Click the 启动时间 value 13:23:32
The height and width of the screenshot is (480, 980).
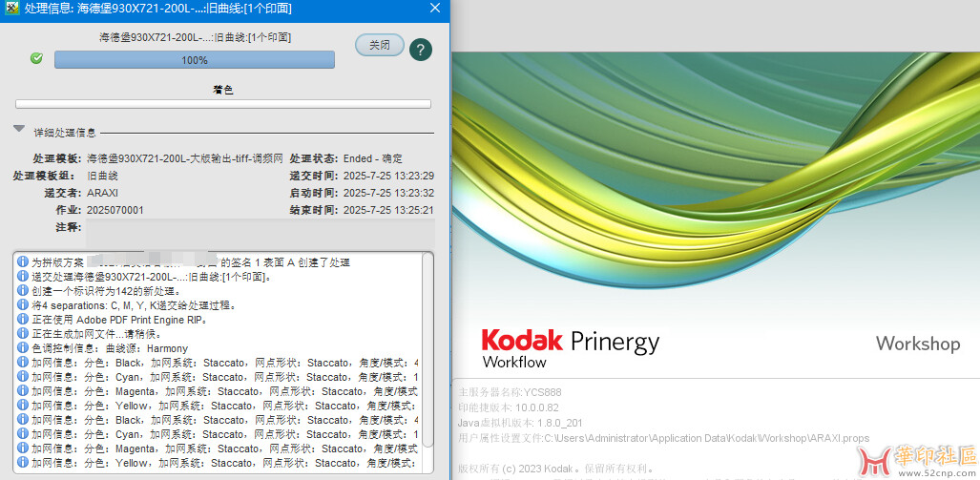pyautogui.click(x=388, y=193)
